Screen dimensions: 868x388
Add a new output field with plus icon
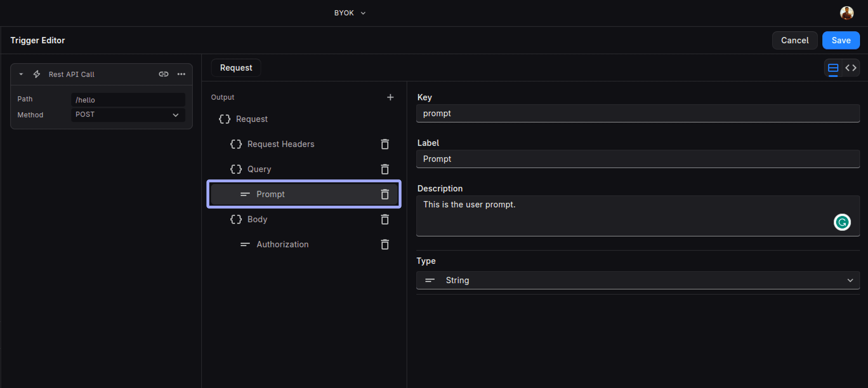pos(390,97)
